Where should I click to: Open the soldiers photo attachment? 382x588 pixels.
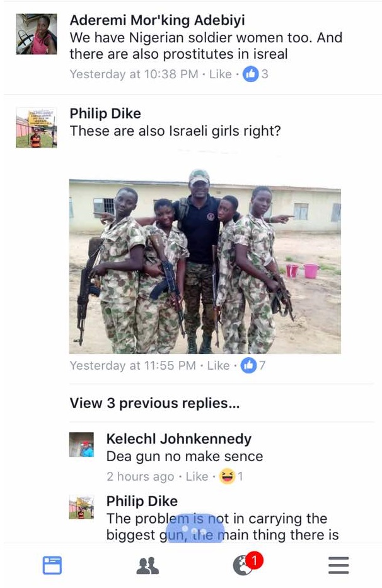point(205,261)
